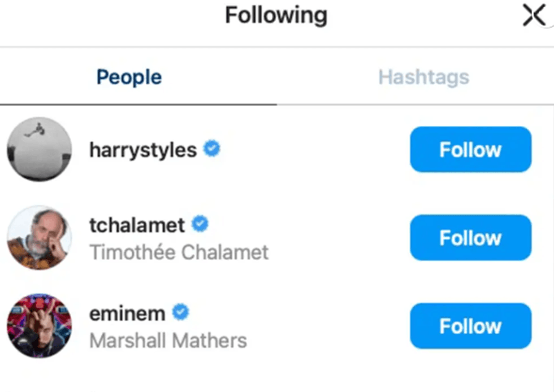Click eminem's profile avatar
Viewport: 554px width, 392px height.
[40, 326]
